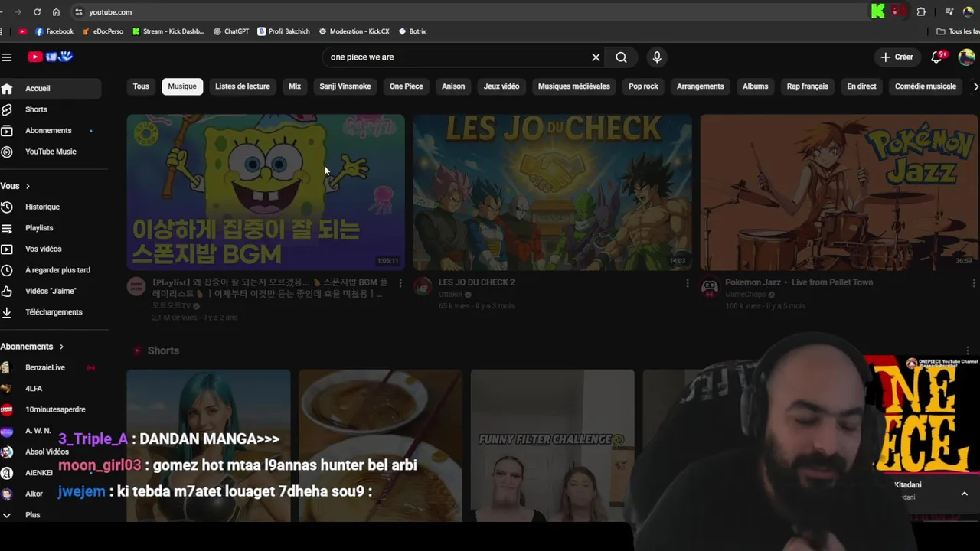Open Abonnements in the sidebar
980x551 pixels.
pos(50,131)
